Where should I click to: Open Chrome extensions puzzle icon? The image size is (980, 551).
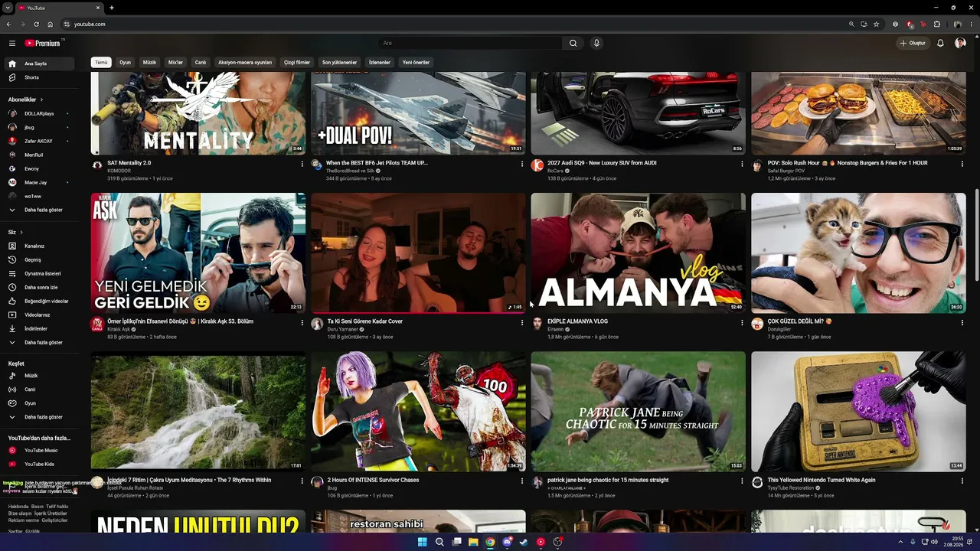936,24
